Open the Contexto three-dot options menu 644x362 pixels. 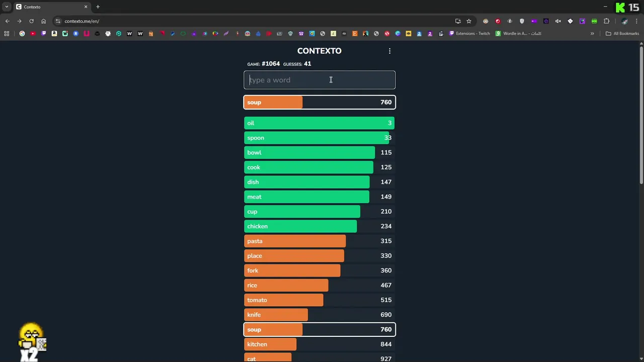[389, 51]
